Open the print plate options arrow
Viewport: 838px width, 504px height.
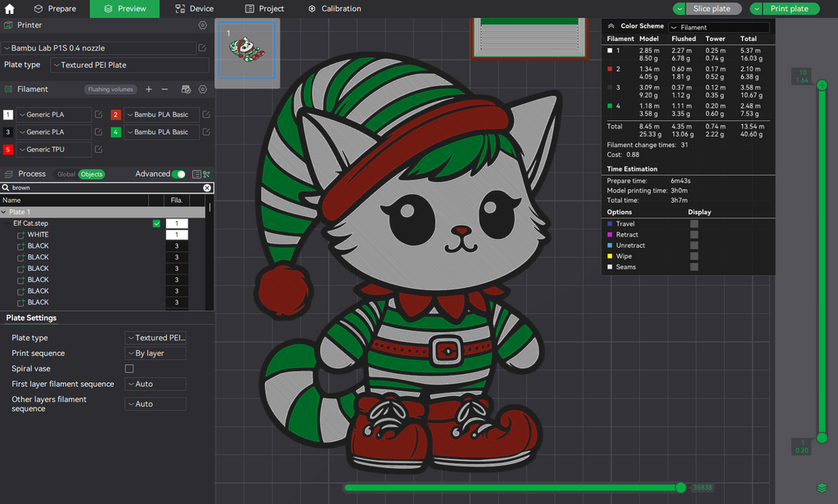756,8
